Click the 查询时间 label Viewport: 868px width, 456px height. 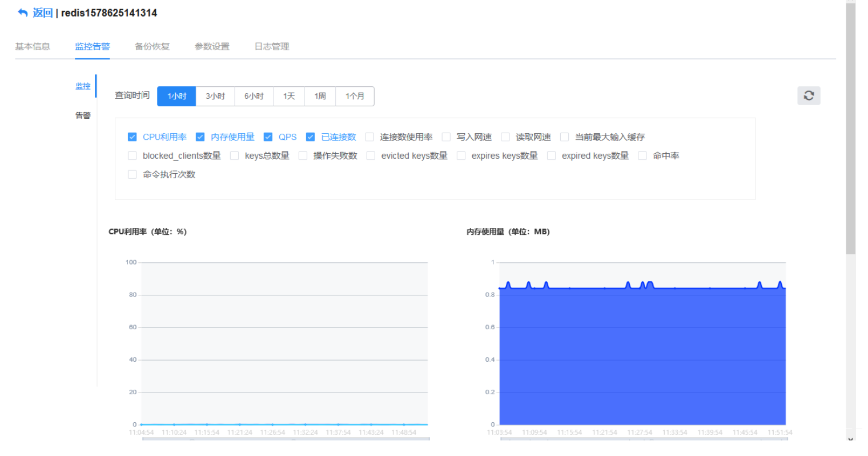[x=132, y=95]
